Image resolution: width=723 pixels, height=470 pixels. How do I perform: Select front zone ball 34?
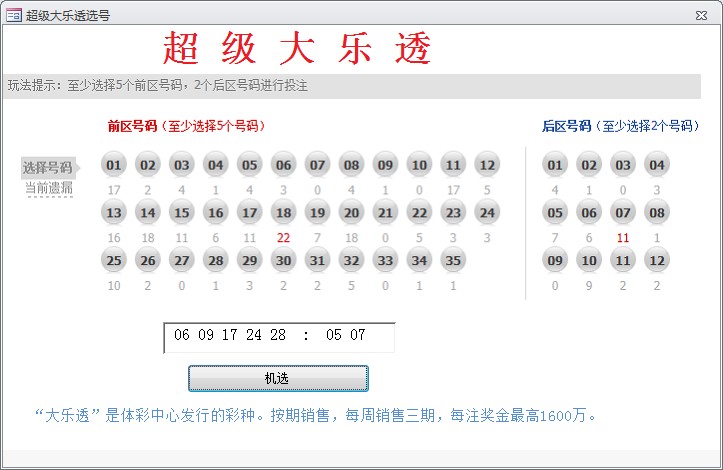coord(419,260)
